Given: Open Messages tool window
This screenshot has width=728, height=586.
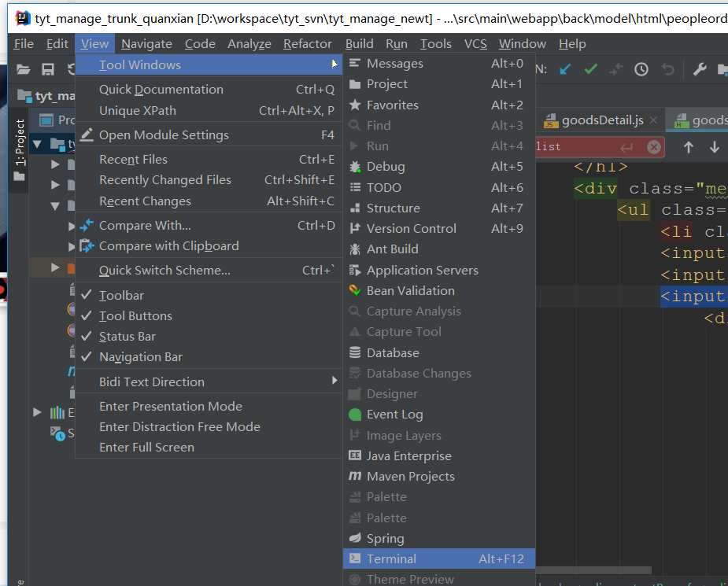Looking at the screenshot, I should [438, 63].
